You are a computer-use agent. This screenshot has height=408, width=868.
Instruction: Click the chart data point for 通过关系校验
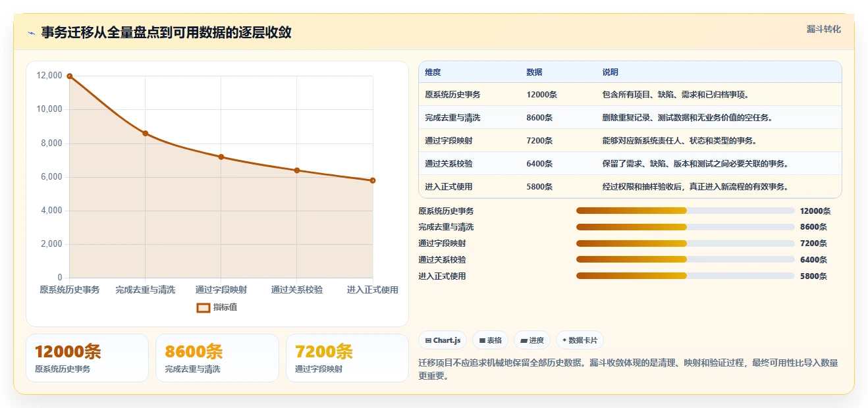(x=297, y=170)
